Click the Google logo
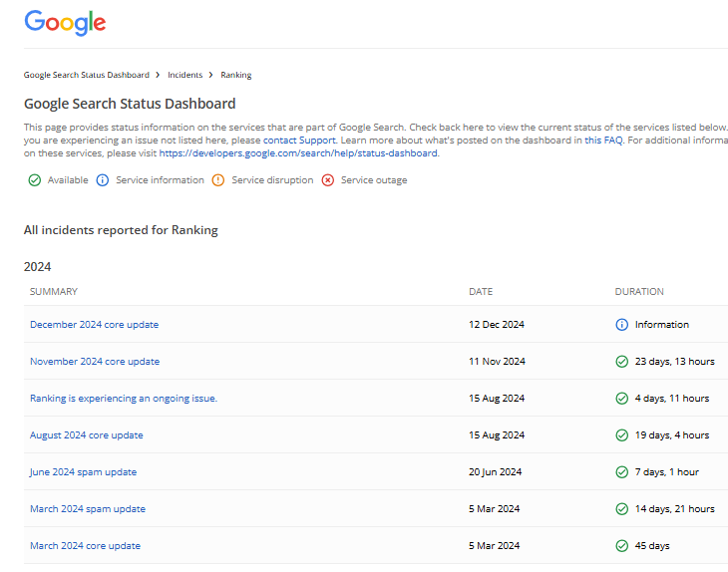 65,23
